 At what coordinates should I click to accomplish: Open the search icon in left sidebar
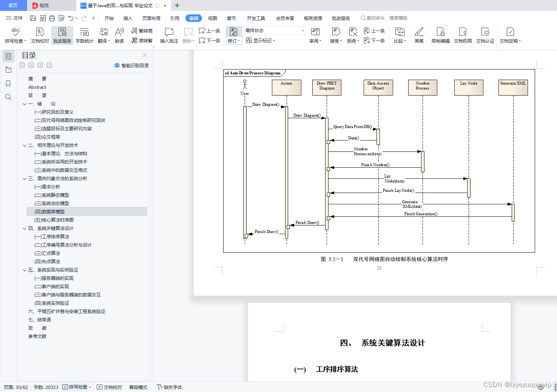pyautogui.click(x=8, y=97)
